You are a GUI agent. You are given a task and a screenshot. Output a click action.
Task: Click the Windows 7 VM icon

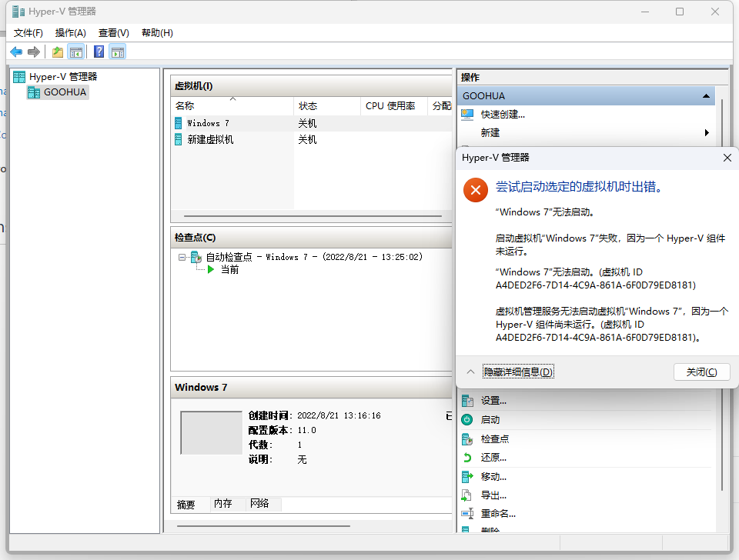pos(178,123)
